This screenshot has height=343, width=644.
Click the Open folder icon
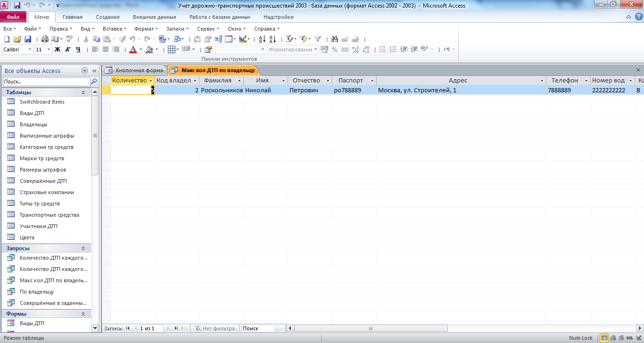pyautogui.click(x=17, y=39)
